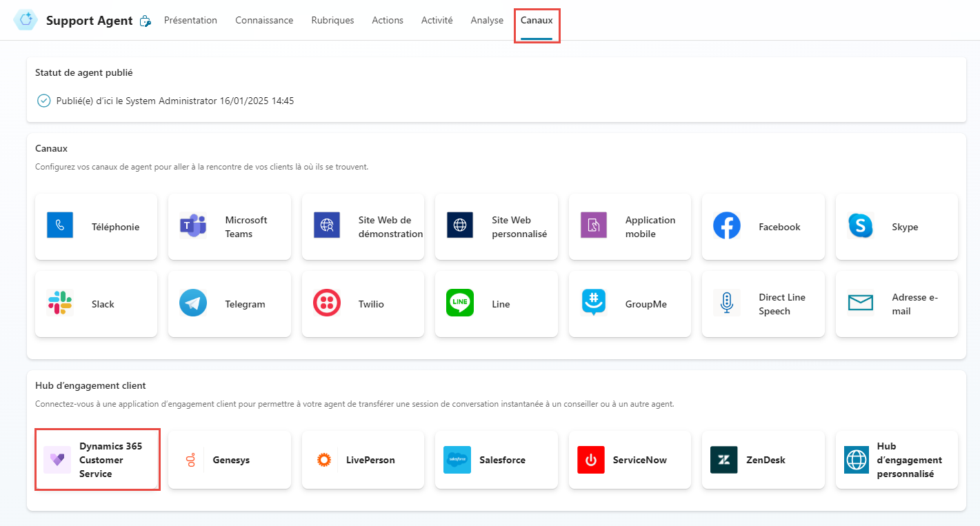Click the LivePerson gear logo icon
Viewport: 980px width, 526px height.
324,460
